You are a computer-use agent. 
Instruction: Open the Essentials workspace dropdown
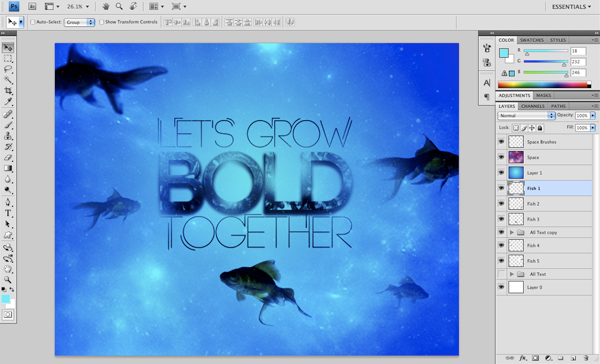coord(571,7)
